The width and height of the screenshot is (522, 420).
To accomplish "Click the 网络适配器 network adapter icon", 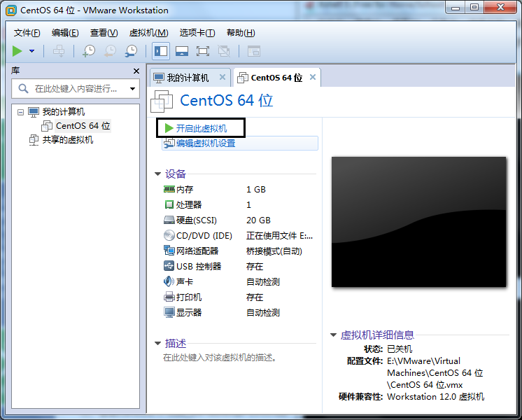I will coord(169,250).
